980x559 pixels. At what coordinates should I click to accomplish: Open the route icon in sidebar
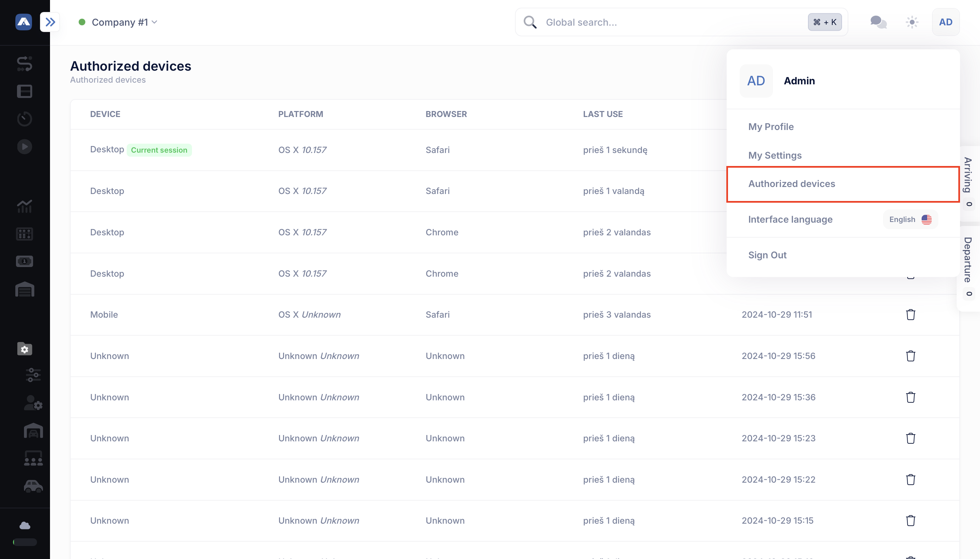[25, 64]
